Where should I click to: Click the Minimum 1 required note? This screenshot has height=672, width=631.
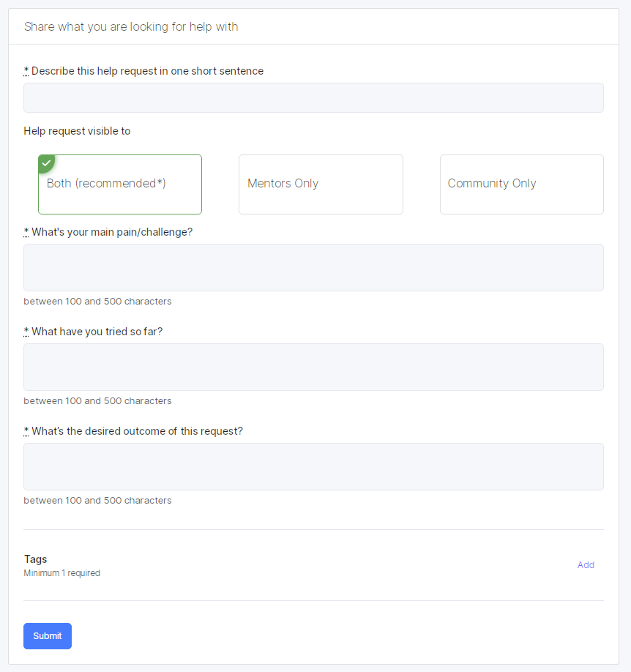(61, 573)
